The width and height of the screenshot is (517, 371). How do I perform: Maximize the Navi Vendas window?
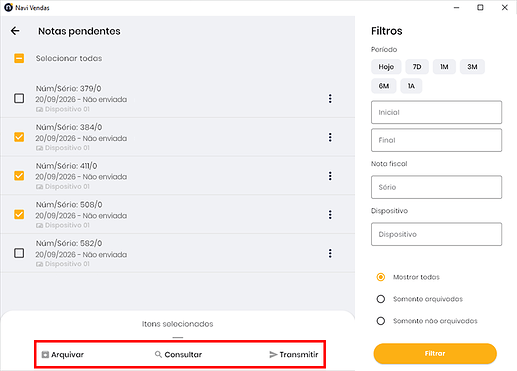pyautogui.click(x=480, y=7)
